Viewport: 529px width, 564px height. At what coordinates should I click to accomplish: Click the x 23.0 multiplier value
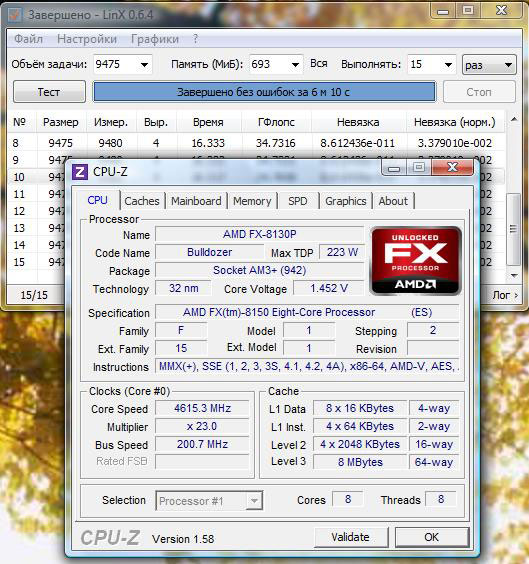point(202,426)
